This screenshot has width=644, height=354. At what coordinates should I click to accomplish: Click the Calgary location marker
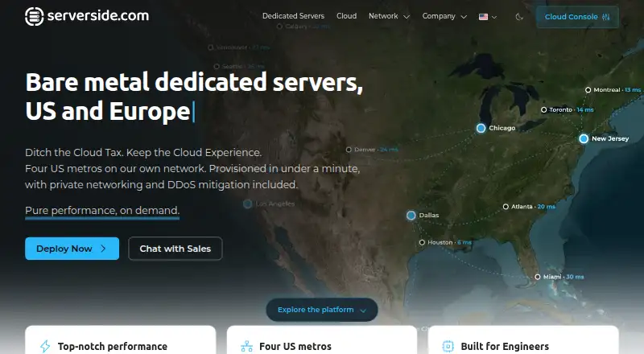point(279,27)
